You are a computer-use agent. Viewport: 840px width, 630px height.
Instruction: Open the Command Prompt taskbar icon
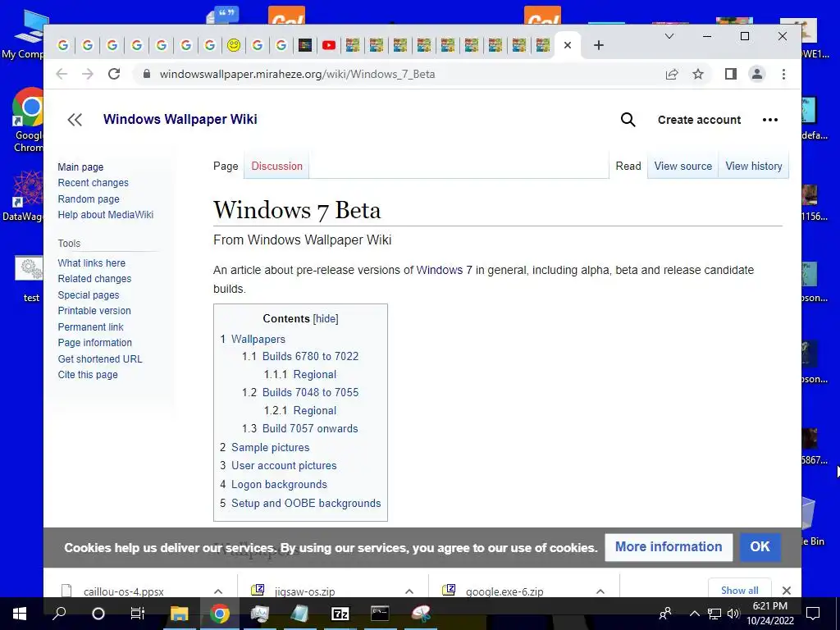380,614
